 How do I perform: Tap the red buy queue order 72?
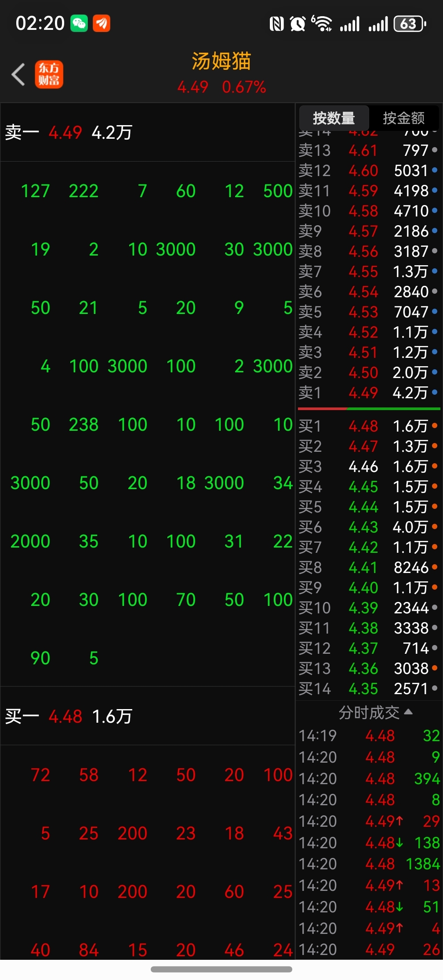click(x=40, y=775)
